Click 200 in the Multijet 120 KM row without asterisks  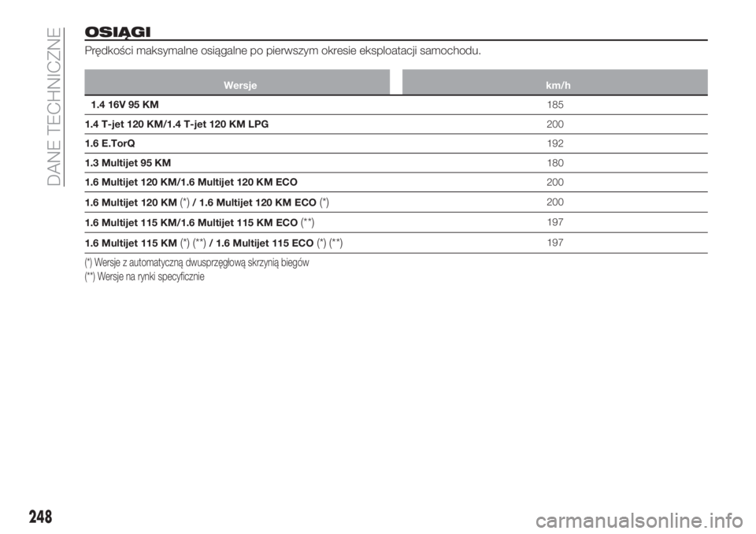[x=555, y=183]
